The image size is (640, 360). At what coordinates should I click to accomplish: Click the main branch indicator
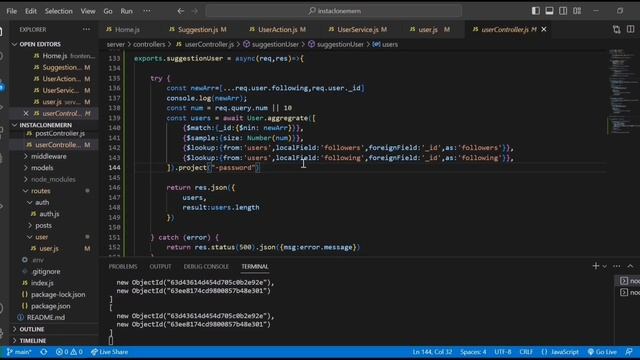point(19,352)
